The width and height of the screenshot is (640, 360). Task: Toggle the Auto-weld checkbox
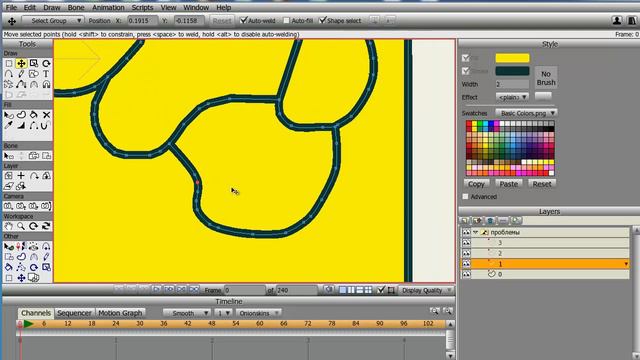coord(244,20)
